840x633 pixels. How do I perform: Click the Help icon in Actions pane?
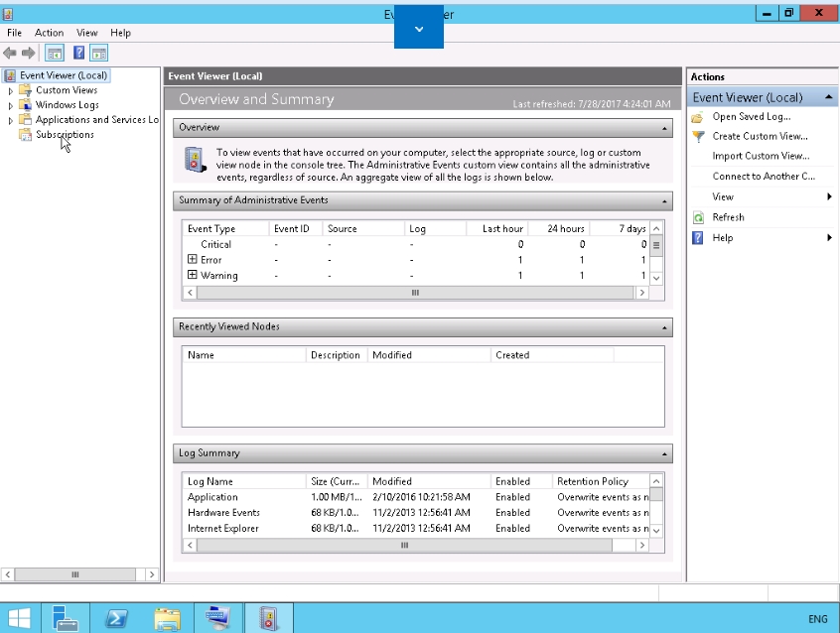pos(698,238)
